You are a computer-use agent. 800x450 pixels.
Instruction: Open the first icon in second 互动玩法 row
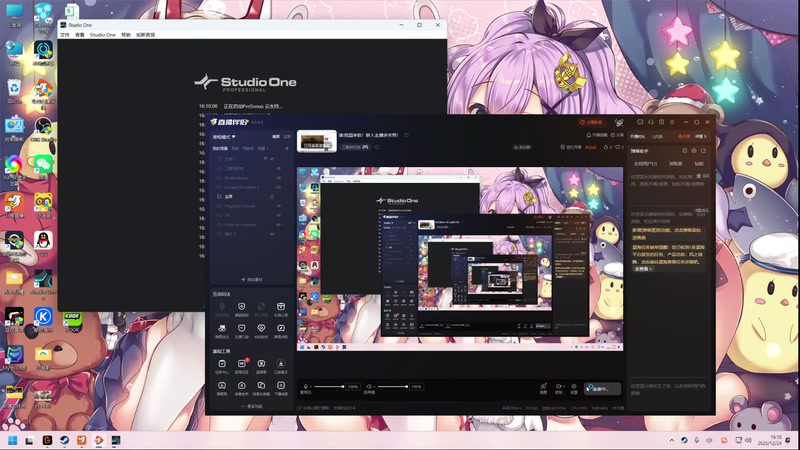222,328
